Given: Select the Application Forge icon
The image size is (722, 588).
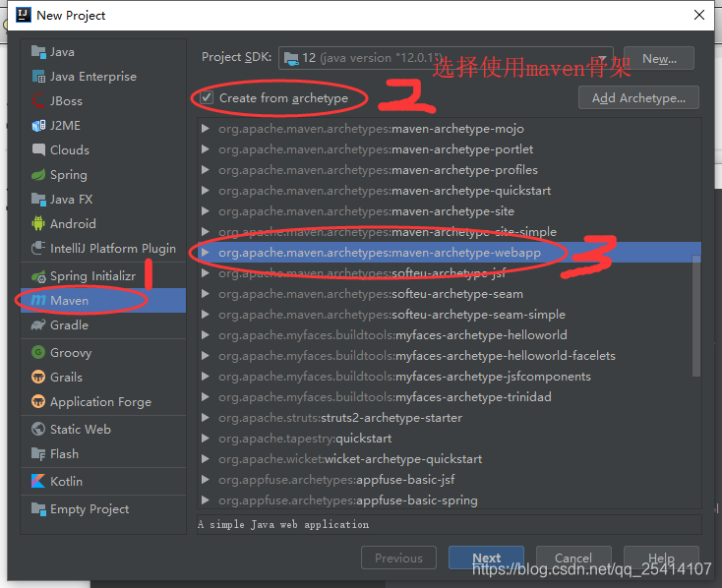Looking at the screenshot, I should click(38, 401).
